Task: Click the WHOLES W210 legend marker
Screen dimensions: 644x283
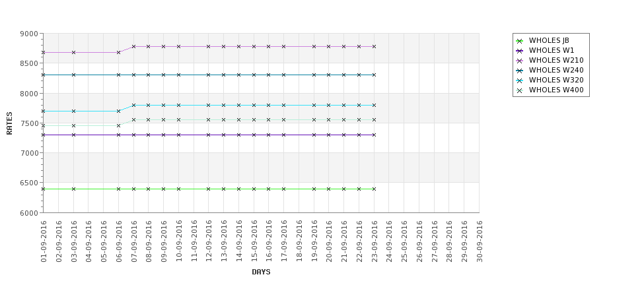Action: 520,61
